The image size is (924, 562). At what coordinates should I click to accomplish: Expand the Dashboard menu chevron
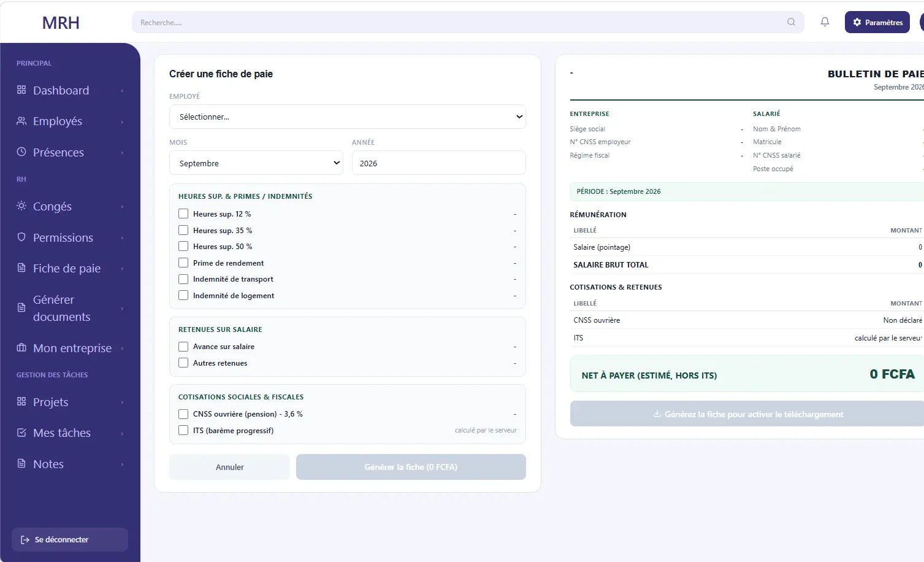pos(122,91)
